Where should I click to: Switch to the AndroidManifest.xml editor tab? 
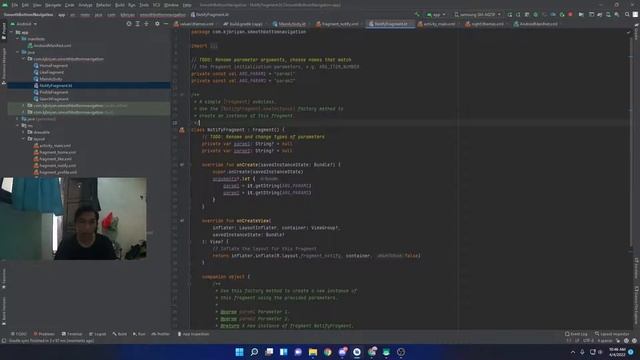pos(536,24)
